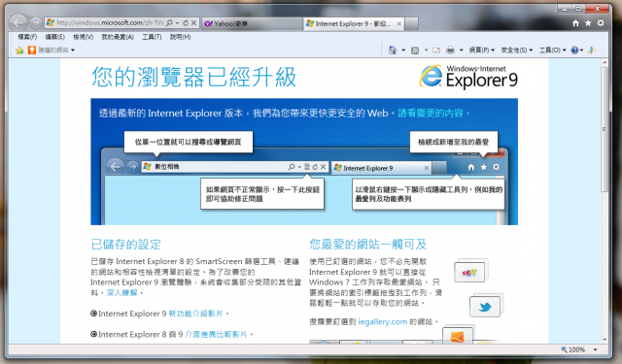Click the Forward navigation arrow

pyautogui.click(x=36, y=23)
